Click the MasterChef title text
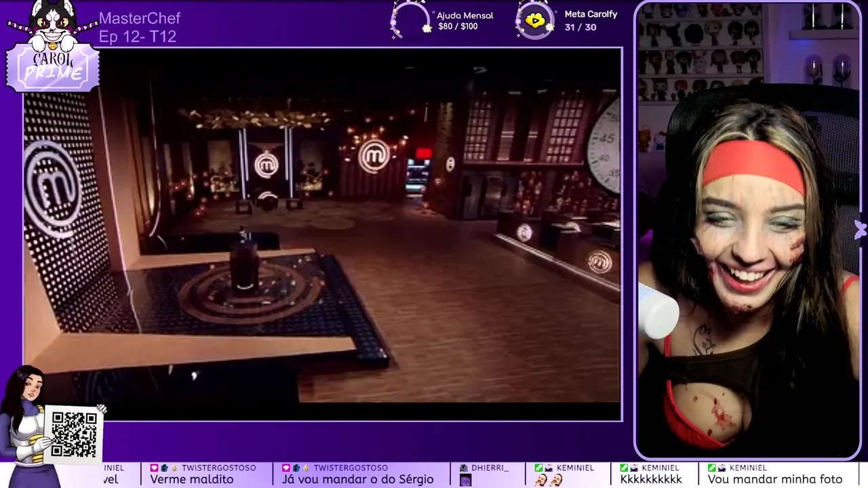The width and height of the screenshot is (868, 488). point(140,18)
